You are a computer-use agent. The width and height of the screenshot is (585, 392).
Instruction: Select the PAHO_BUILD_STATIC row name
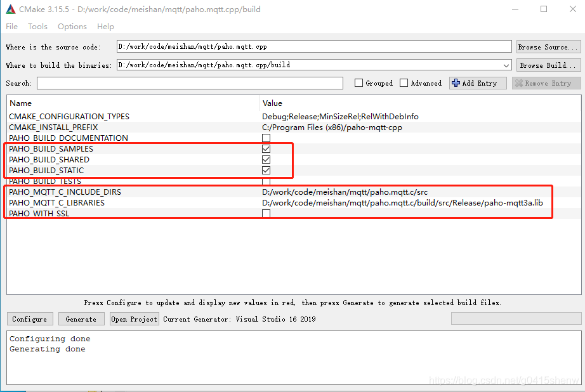(x=46, y=171)
